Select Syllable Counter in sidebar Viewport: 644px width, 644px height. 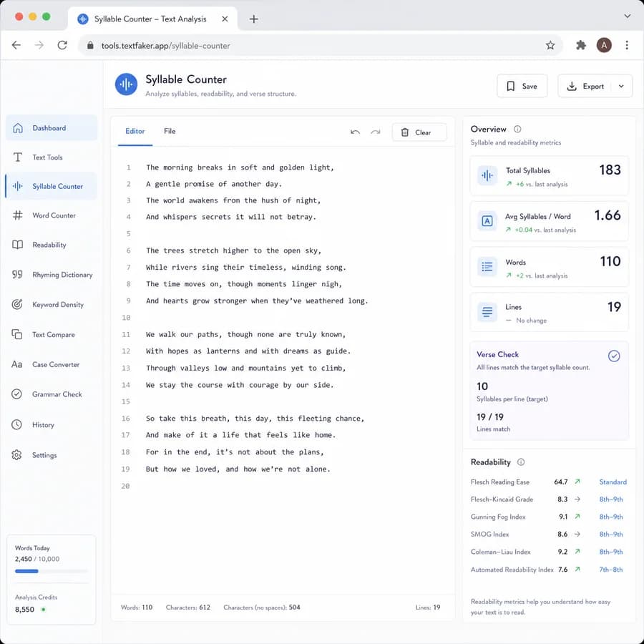tap(52, 186)
